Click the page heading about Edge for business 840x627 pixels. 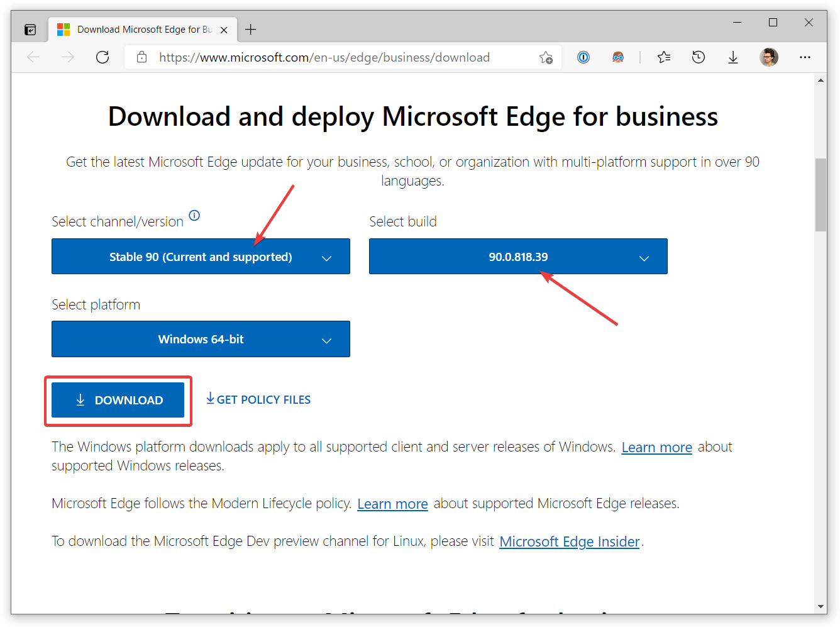(413, 117)
